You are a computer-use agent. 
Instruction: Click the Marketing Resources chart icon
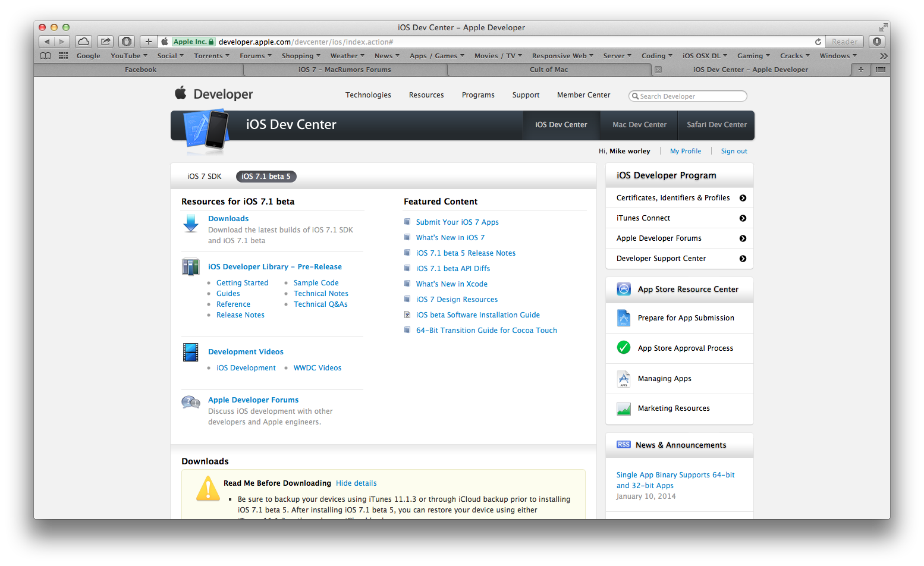coord(623,408)
